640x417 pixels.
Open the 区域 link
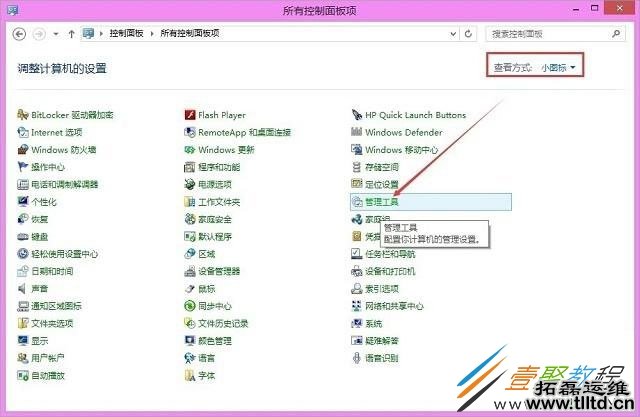207,254
